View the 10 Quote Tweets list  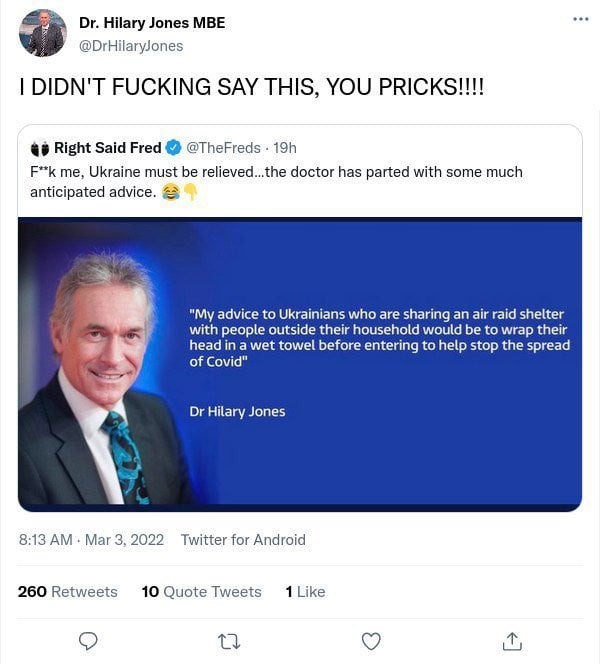[201, 591]
